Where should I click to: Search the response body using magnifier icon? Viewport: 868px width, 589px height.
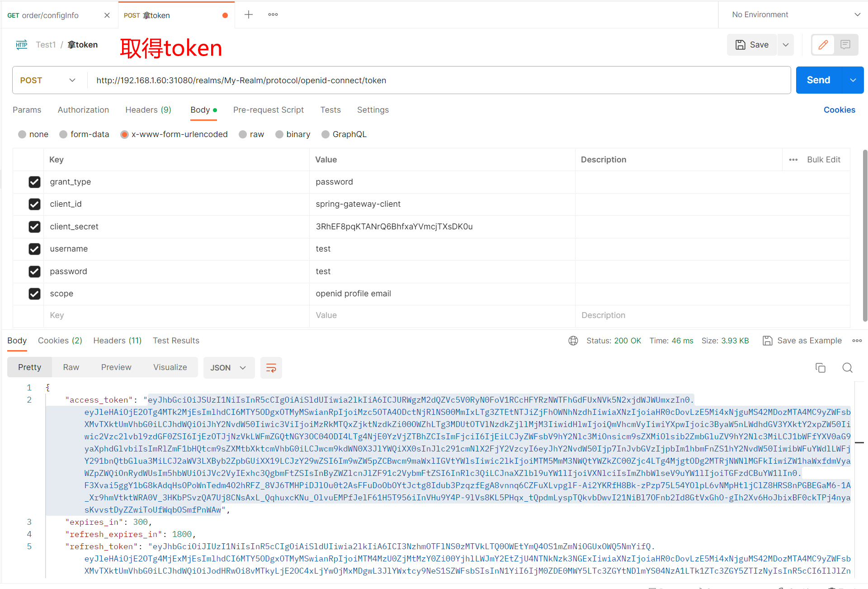(x=847, y=368)
